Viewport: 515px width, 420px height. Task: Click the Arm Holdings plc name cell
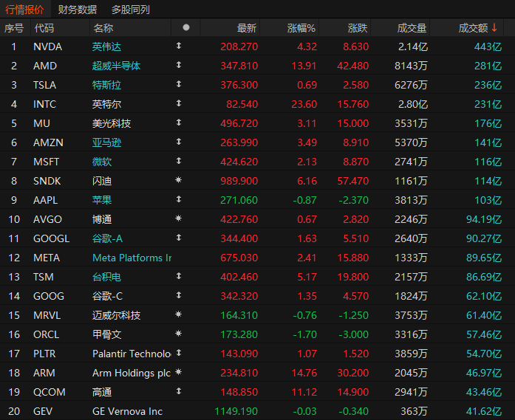132,373
